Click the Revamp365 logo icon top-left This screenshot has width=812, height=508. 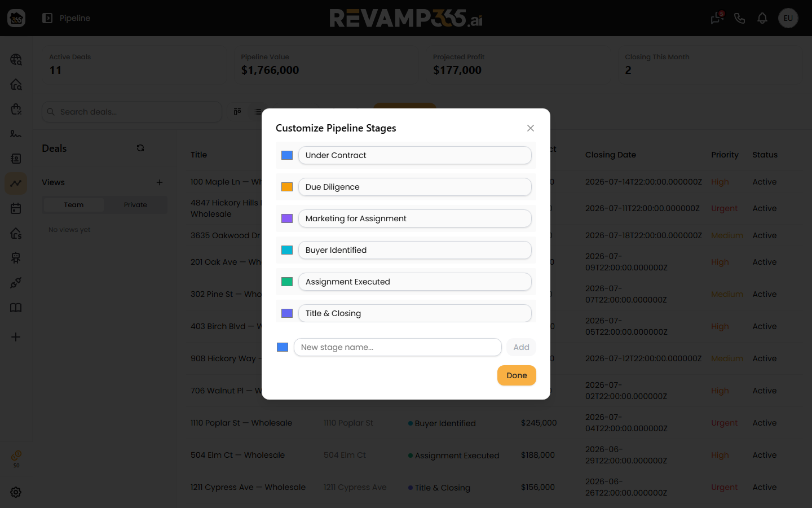coord(16,18)
